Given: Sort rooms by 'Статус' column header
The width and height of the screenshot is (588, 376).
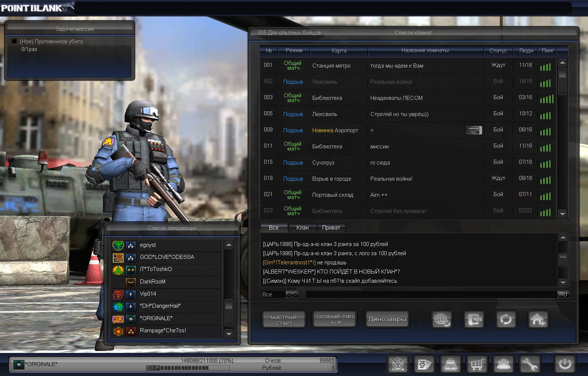Looking at the screenshot, I should (498, 50).
